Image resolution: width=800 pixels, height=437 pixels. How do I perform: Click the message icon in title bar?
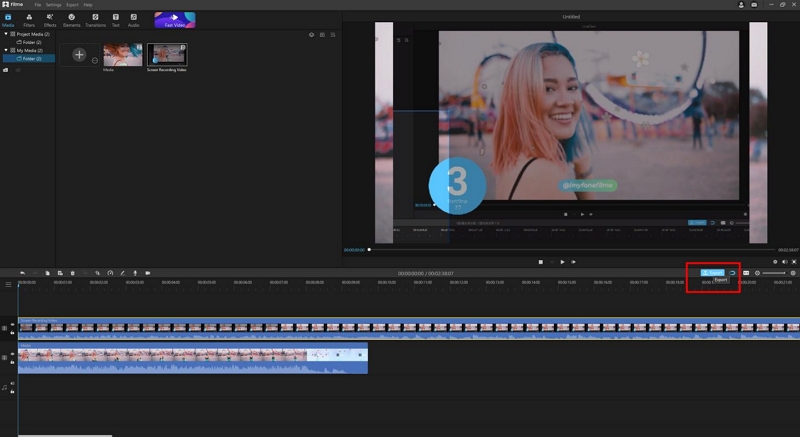coord(754,5)
